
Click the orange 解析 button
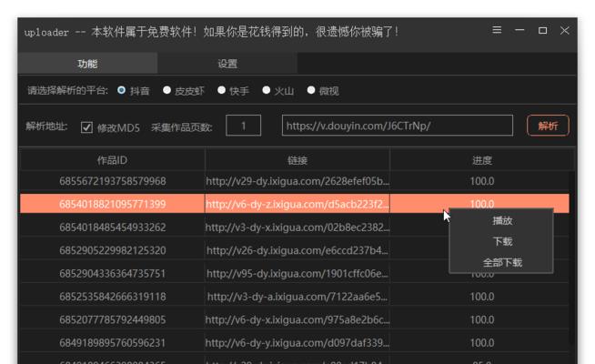tap(548, 126)
